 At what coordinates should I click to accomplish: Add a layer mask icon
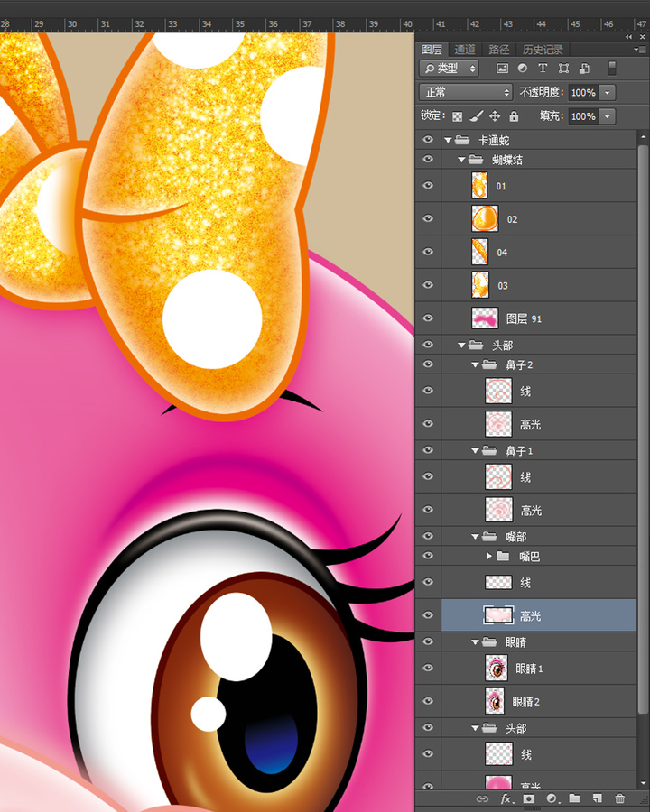point(529,798)
